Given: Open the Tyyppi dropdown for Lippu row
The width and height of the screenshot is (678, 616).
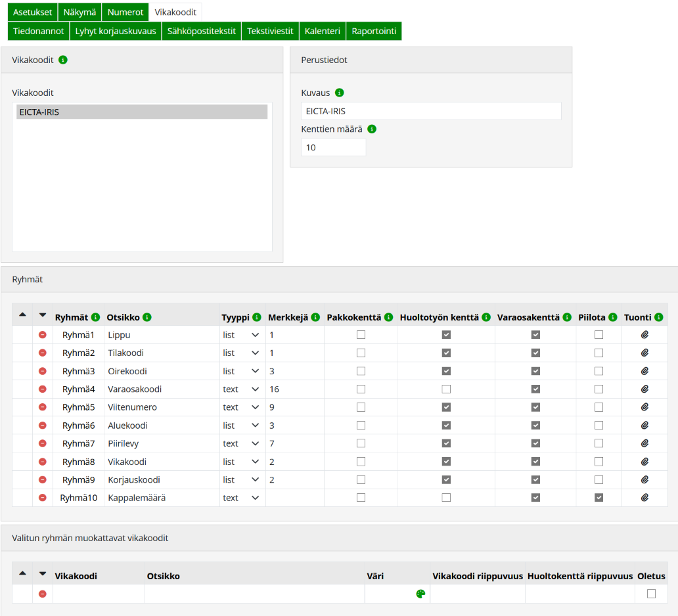Looking at the screenshot, I should tap(241, 335).
